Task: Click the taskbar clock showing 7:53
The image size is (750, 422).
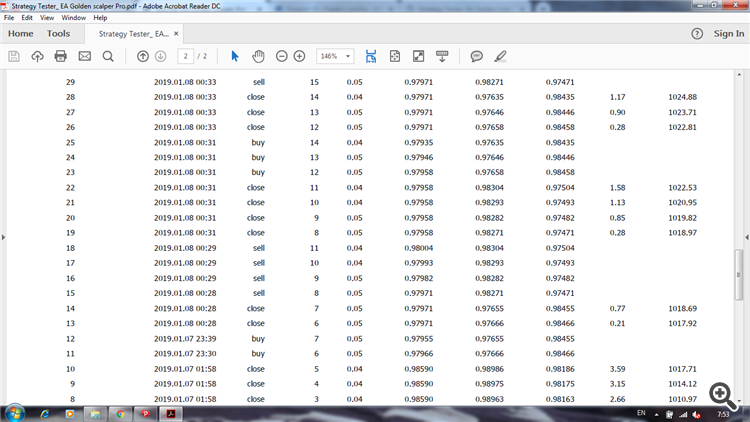Action: point(723,414)
